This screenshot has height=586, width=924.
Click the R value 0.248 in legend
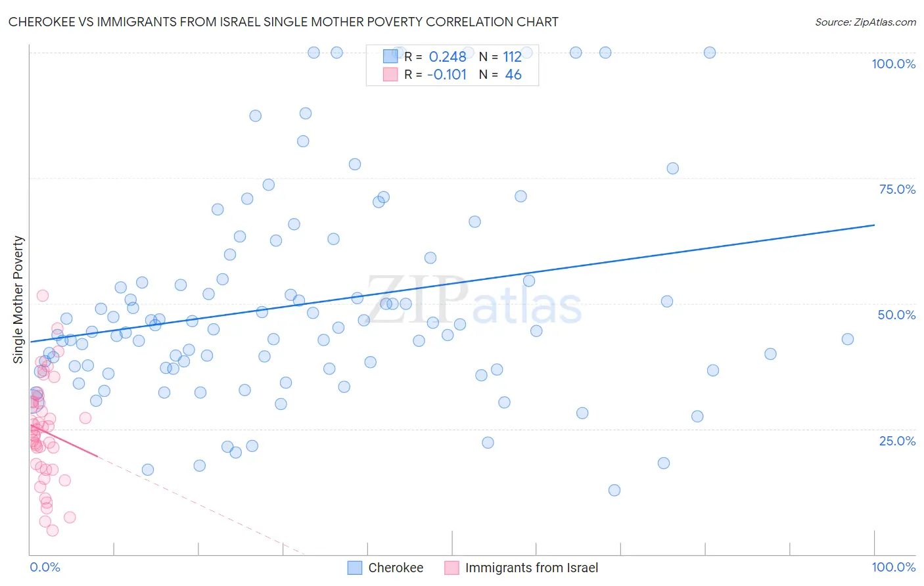448,56
